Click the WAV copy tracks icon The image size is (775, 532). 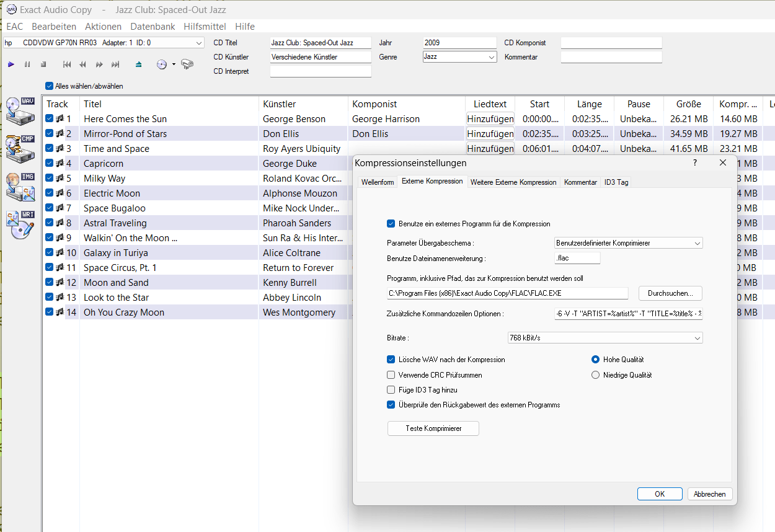20,110
